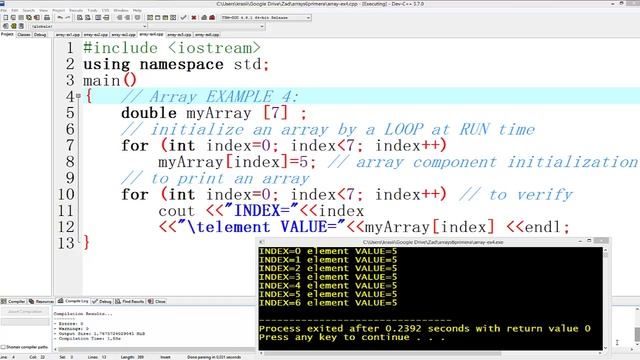
Task: Click the 'myArray[index]=5;' statement on line 8
Action: [237, 162]
